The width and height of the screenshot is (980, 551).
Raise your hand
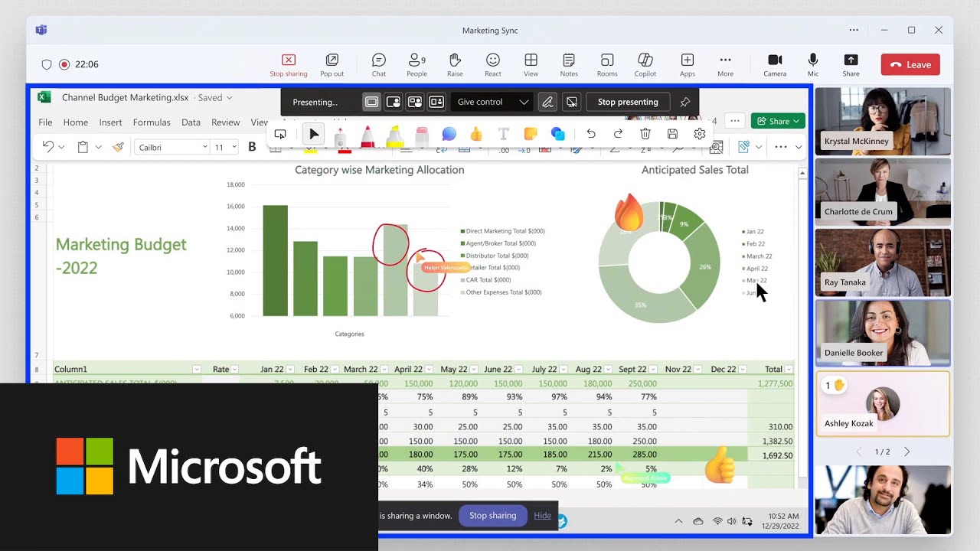(x=455, y=65)
